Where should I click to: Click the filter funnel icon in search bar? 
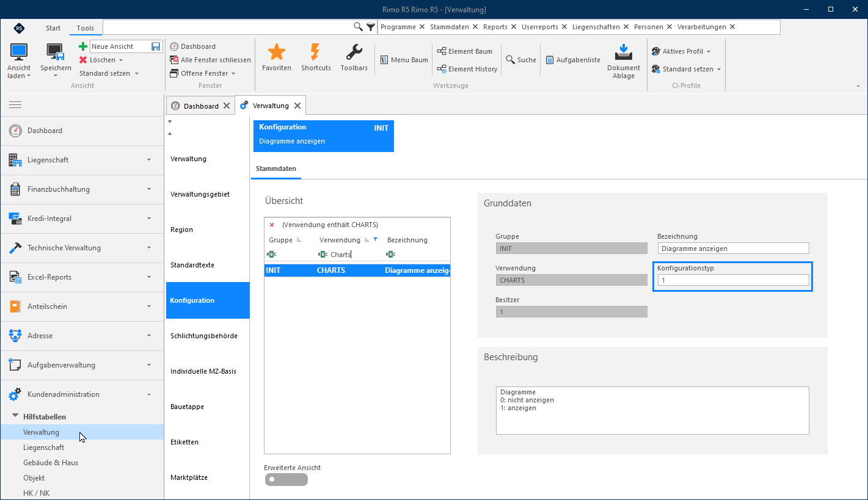(371, 27)
